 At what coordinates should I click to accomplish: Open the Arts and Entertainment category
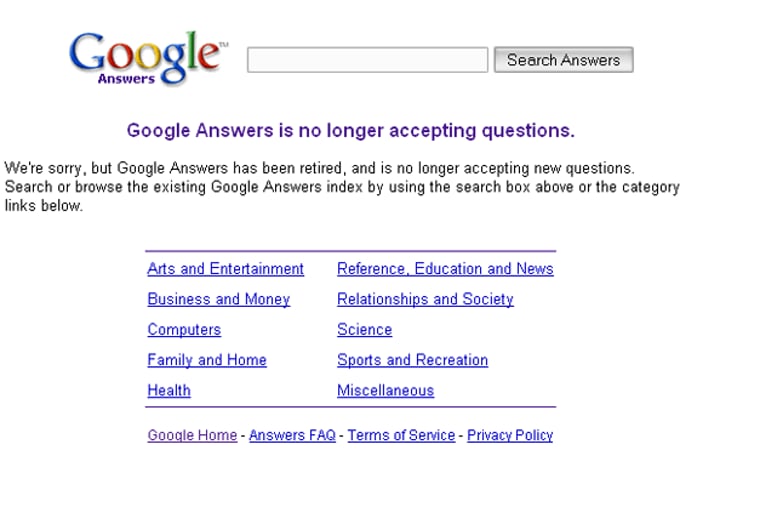coord(225,269)
